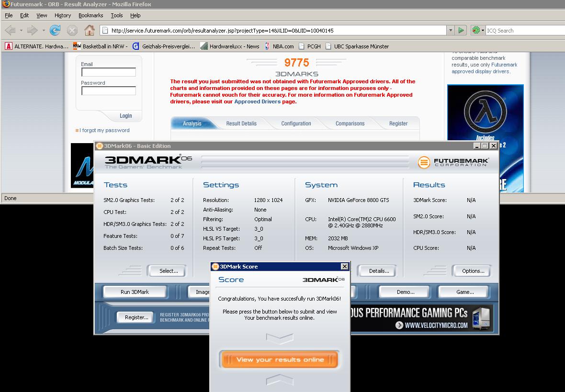Switch to the Result Details tab

pos(241,123)
